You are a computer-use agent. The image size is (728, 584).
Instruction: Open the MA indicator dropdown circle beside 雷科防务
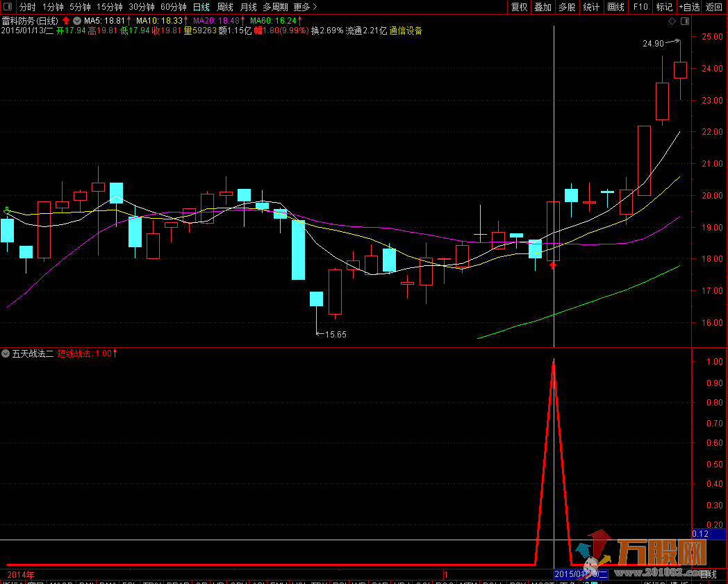click(77, 20)
